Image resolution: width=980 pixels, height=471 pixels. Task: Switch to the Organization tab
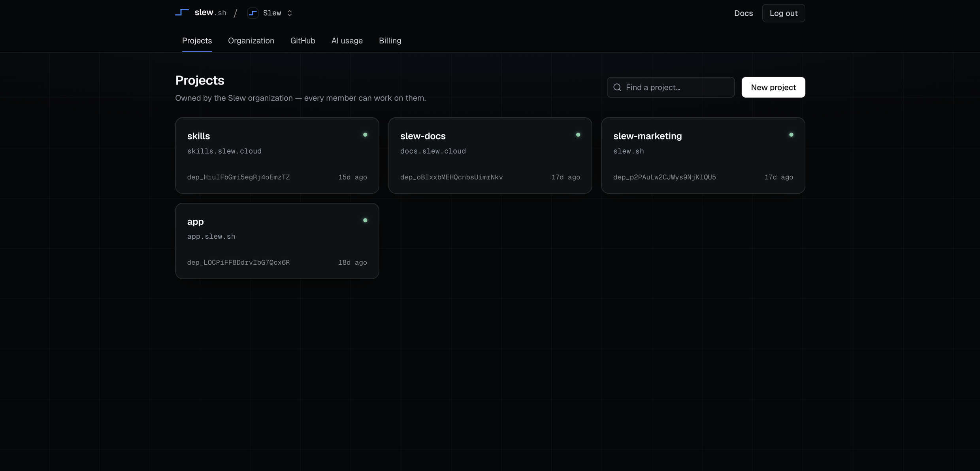pyautogui.click(x=251, y=41)
